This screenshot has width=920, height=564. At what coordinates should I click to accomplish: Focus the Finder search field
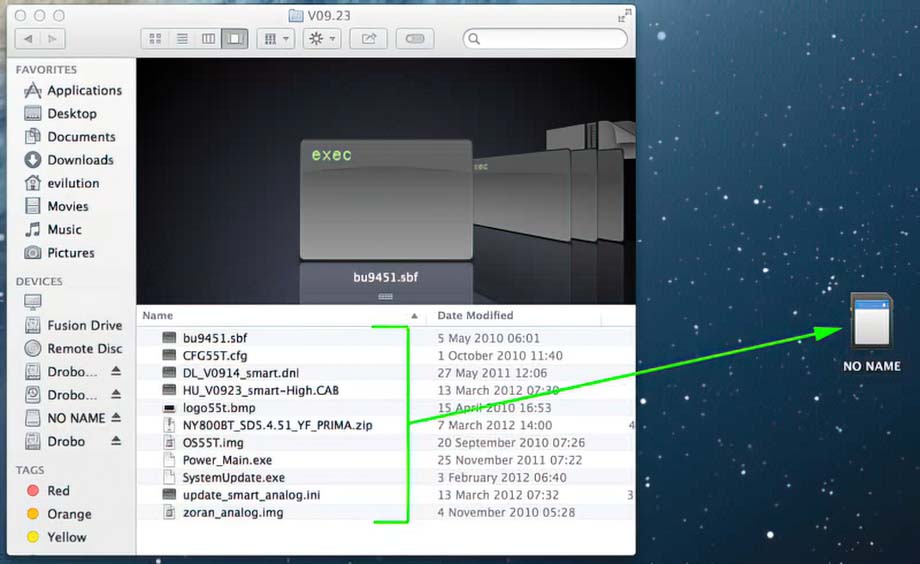[545, 39]
